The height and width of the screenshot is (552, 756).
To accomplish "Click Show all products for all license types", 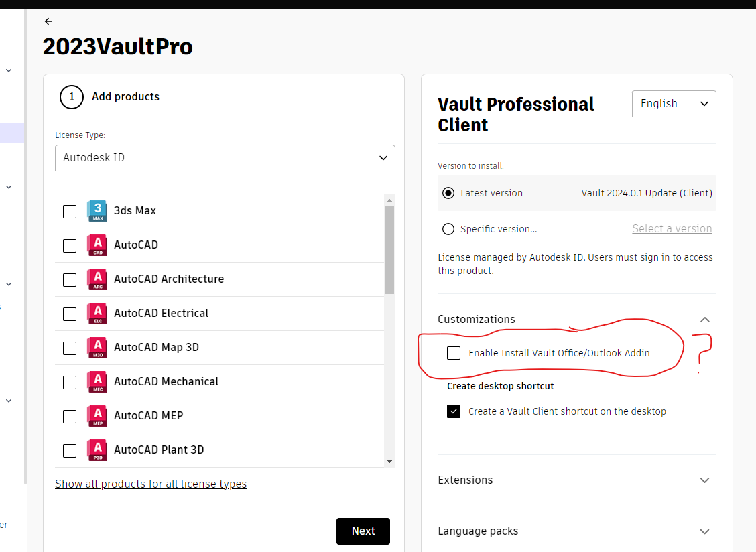I will [151, 484].
